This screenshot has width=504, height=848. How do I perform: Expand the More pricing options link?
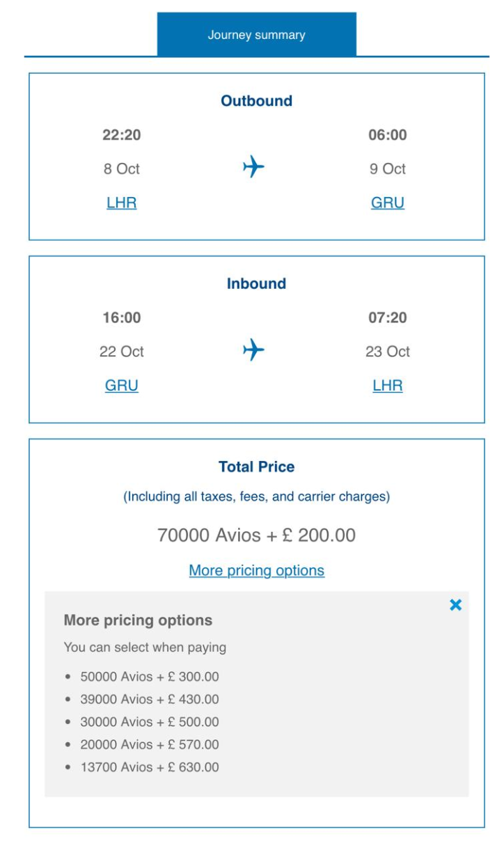coord(256,571)
